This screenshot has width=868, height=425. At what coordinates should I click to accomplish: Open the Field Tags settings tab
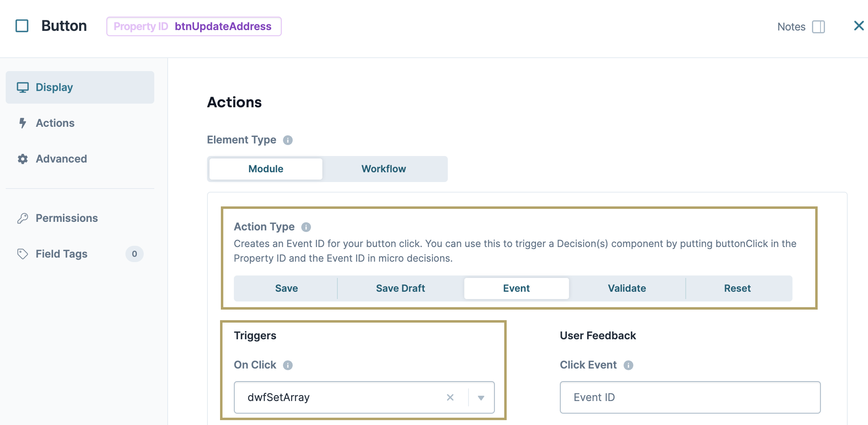pyautogui.click(x=80, y=254)
